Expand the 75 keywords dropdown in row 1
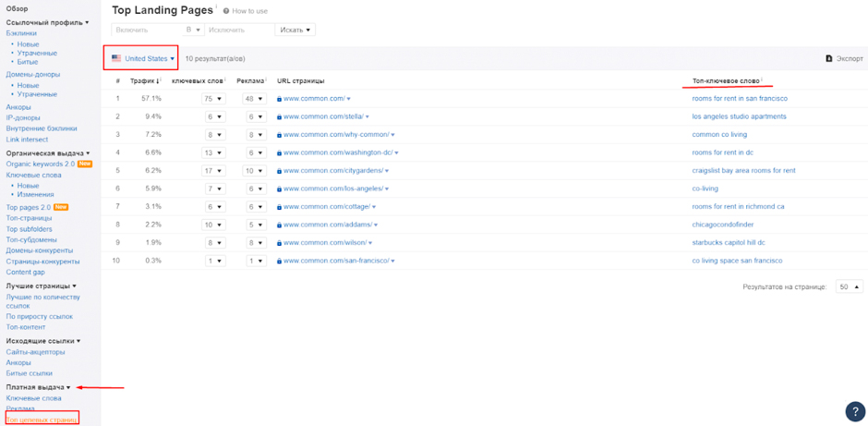The image size is (868, 426). click(x=213, y=99)
